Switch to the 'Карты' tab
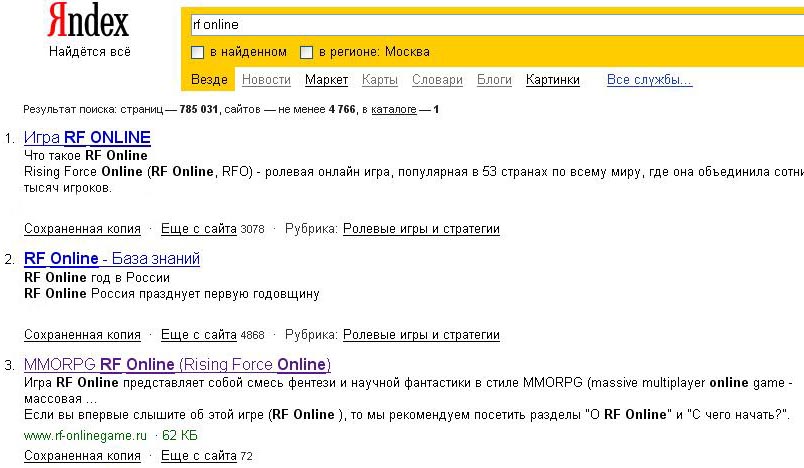This screenshot has height=468, width=804. point(379,79)
